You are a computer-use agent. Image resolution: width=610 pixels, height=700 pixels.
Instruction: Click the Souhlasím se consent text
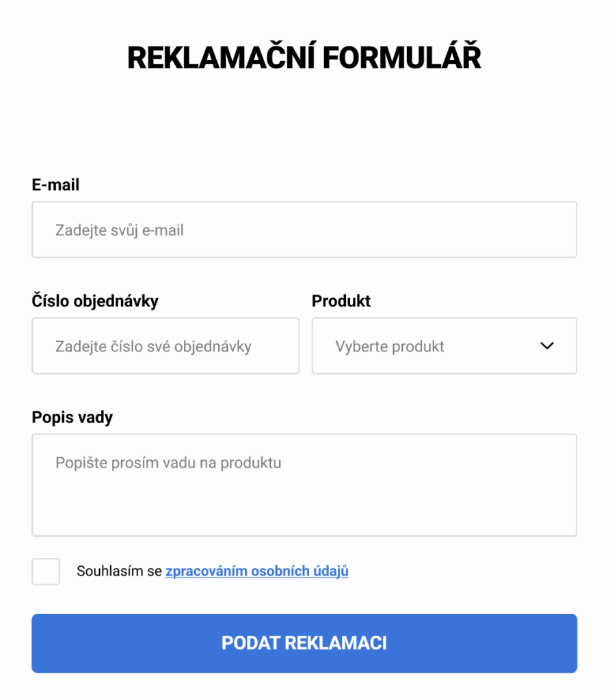pos(119,571)
